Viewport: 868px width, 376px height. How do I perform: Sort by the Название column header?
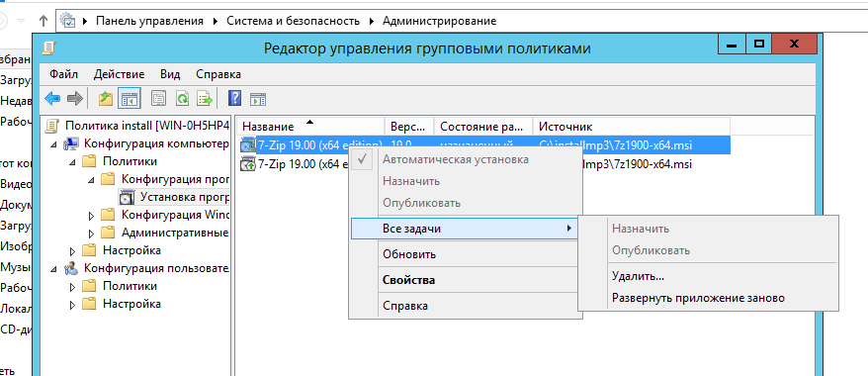(310, 127)
